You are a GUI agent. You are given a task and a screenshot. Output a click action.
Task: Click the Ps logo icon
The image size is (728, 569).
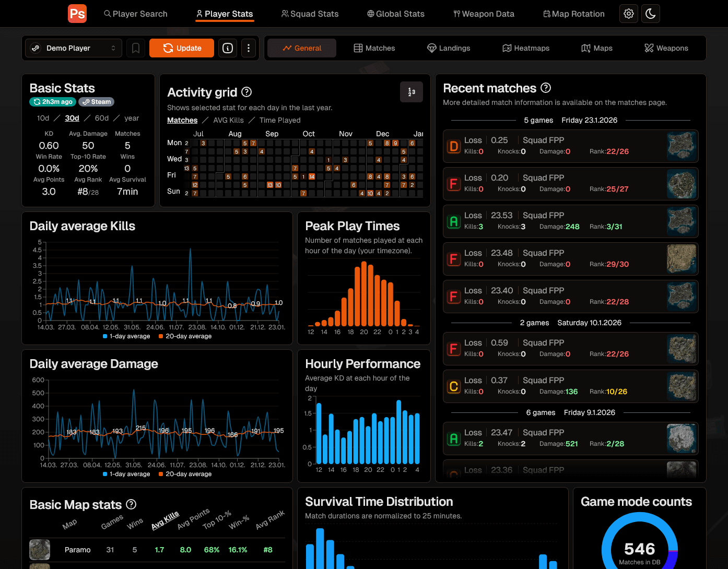click(x=77, y=14)
